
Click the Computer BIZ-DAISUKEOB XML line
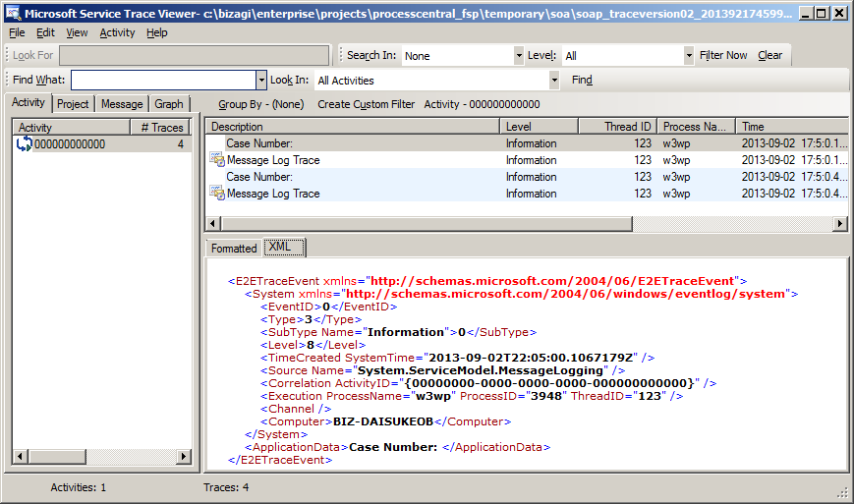tap(385, 421)
